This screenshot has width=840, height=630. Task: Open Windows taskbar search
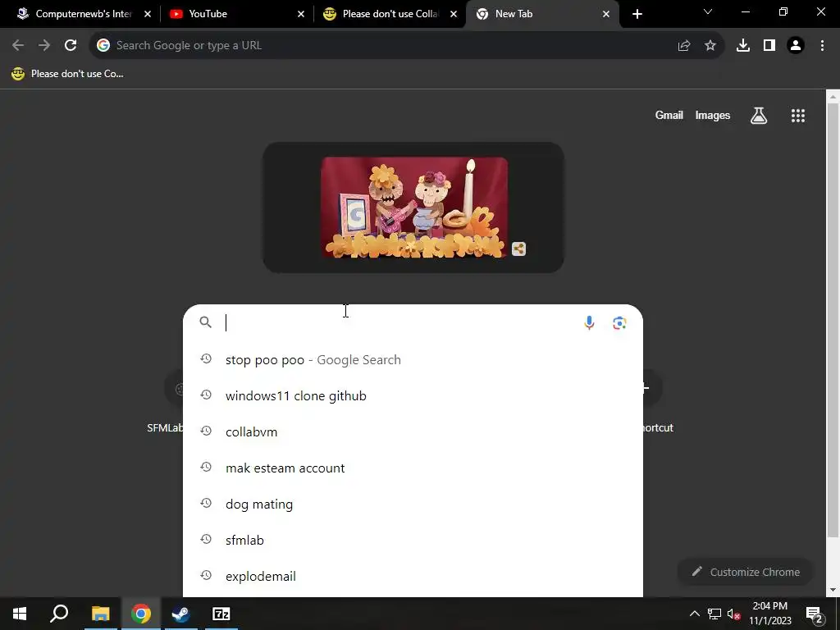tap(59, 614)
